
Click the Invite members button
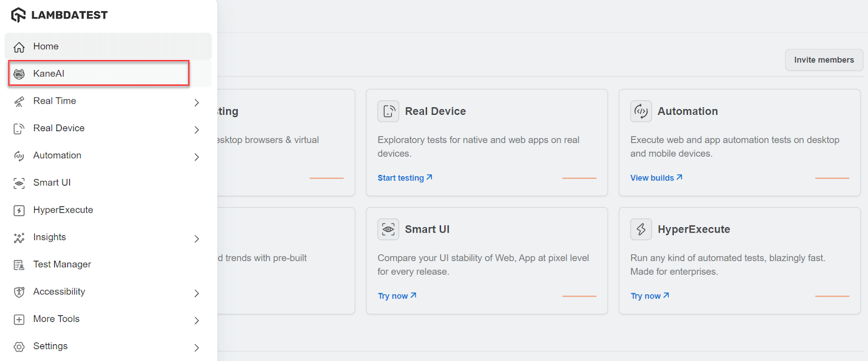(x=824, y=60)
